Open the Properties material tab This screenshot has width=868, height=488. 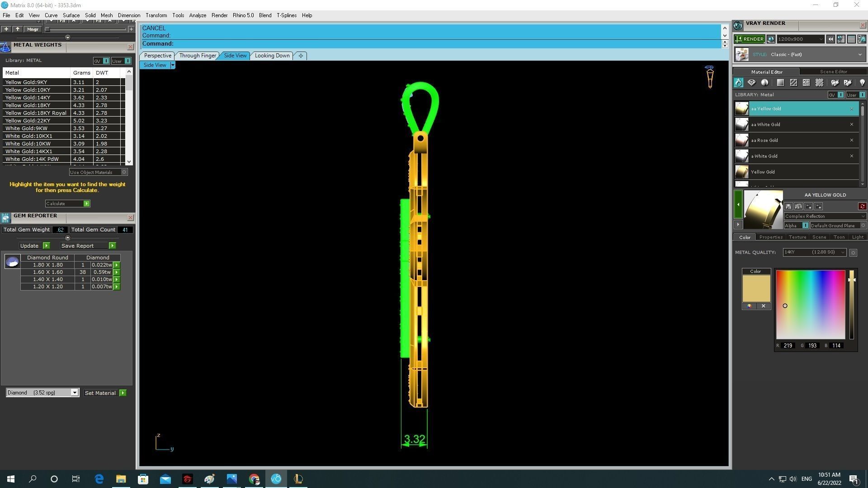click(771, 237)
